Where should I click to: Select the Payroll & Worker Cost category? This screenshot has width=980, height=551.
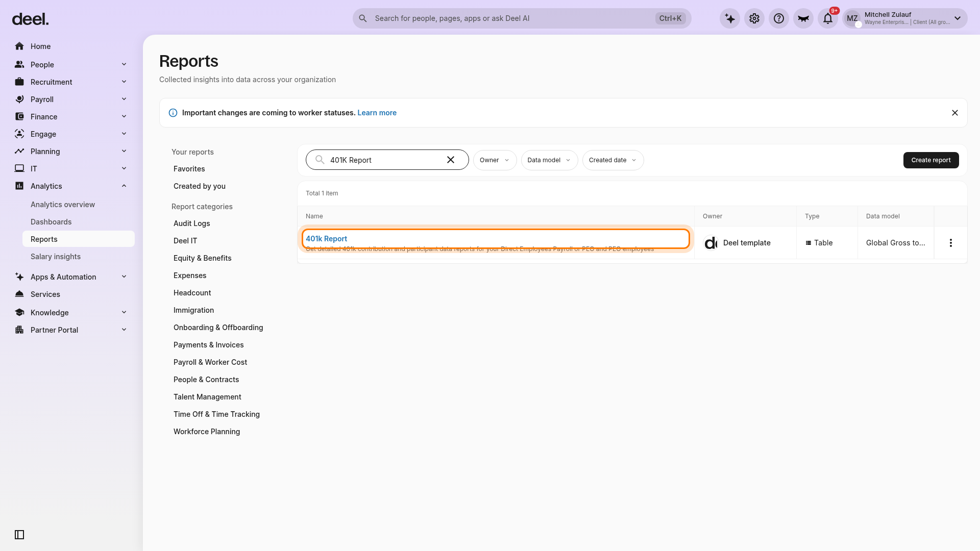click(x=210, y=362)
